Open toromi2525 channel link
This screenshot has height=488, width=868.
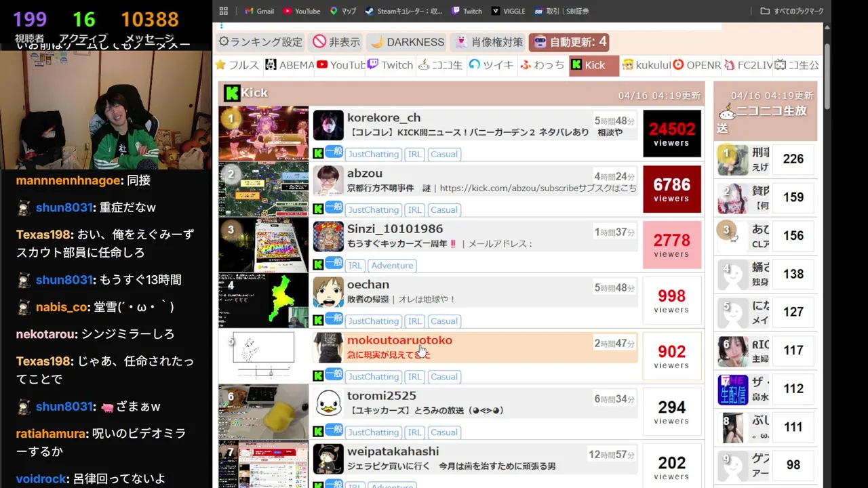[x=382, y=396]
